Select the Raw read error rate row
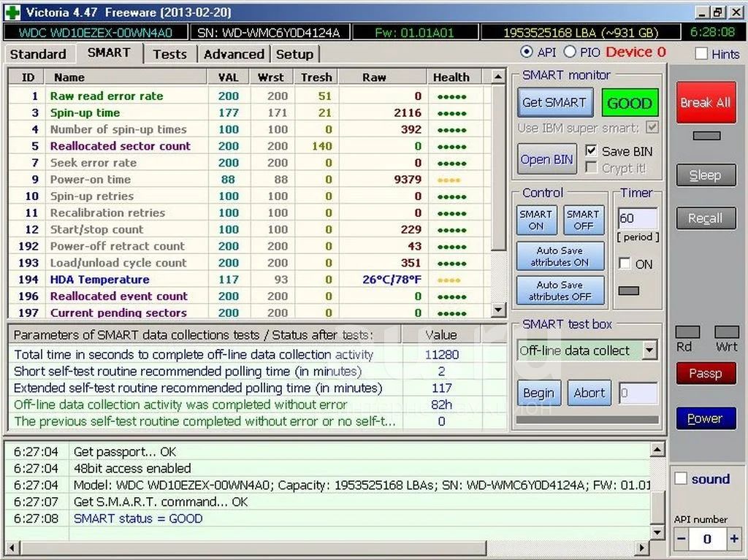 (x=250, y=96)
